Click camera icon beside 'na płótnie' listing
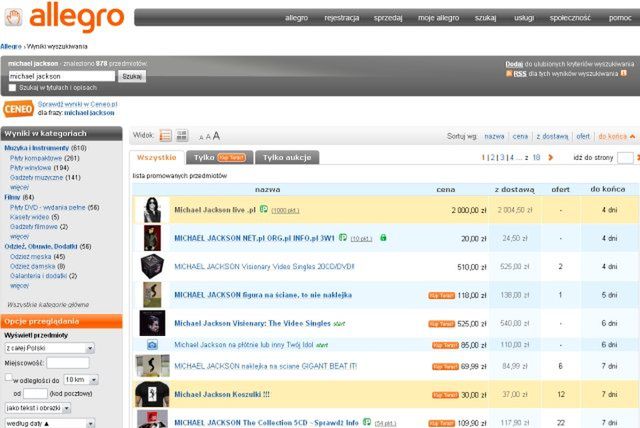Viewport: 640px width, 428px height. pos(152,345)
